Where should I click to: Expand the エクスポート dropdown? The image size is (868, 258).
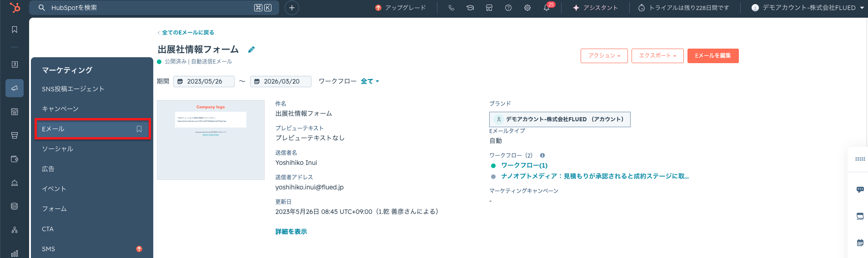click(x=657, y=56)
